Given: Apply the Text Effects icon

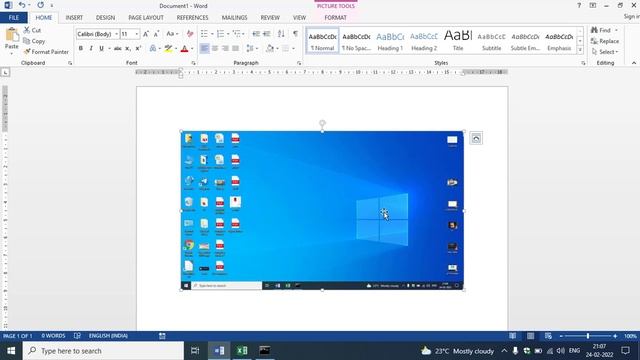Looking at the screenshot, I should (x=153, y=49).
